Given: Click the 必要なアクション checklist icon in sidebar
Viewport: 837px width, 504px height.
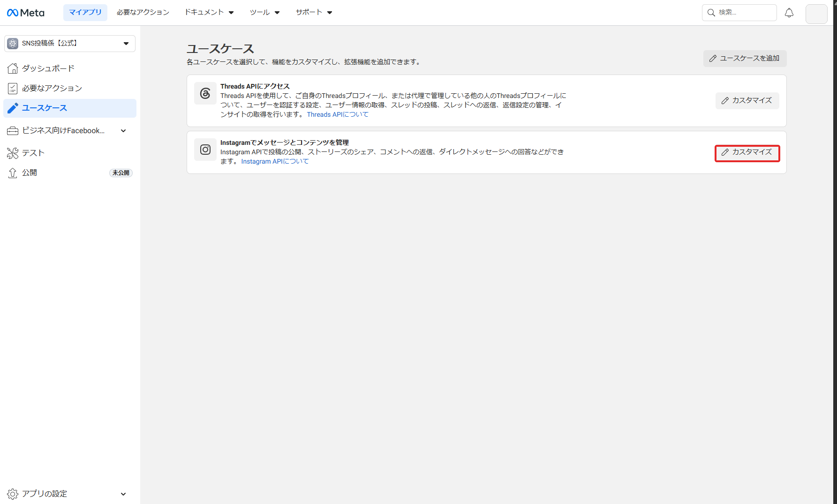Looking at the screenshot, I should click(x=13, y=88).
